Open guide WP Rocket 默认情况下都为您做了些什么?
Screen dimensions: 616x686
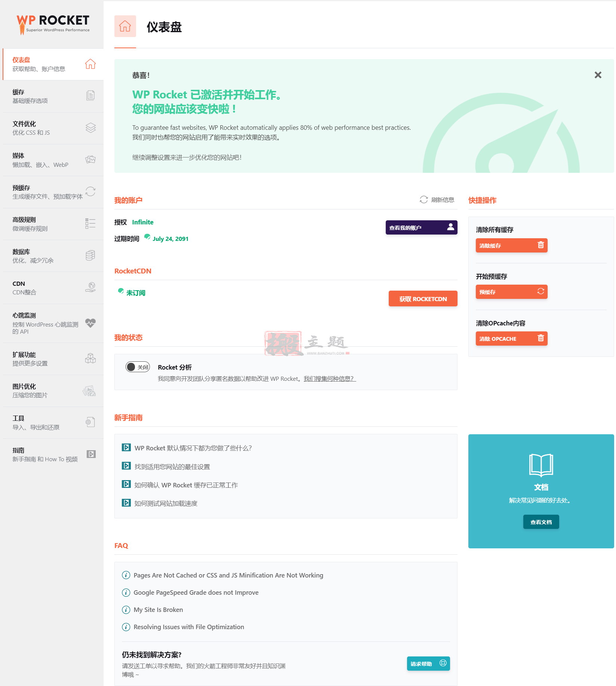(193, 448)
